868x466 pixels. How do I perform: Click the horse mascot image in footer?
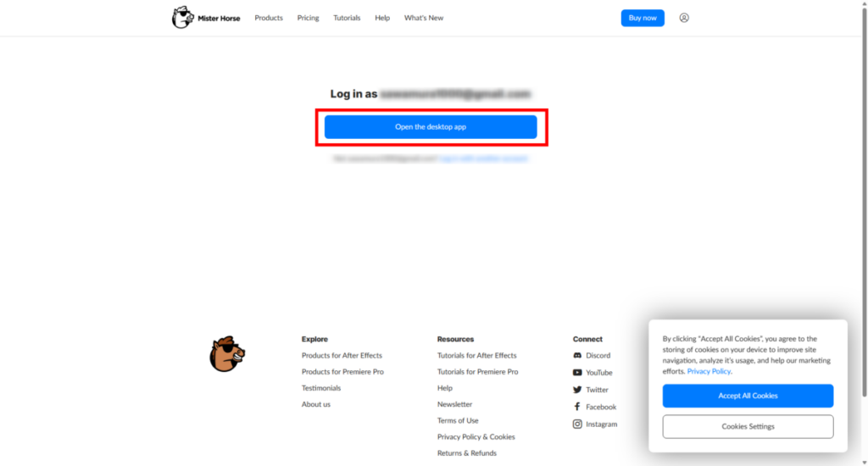point(227,353)
